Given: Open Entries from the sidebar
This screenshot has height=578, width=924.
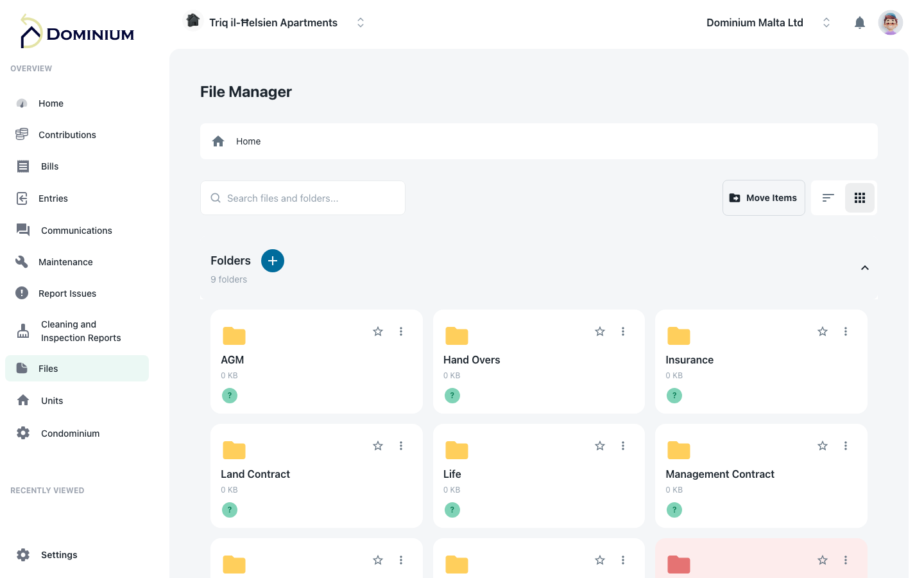Looking at the screenshot, I should (x=77, y=198).
